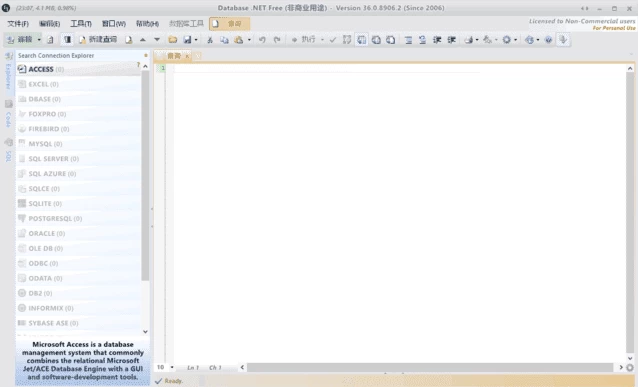Viewport: 638px width, 387px height.
Task: Select ODBC (0) in connection list
Action: (x=78, y=263)
